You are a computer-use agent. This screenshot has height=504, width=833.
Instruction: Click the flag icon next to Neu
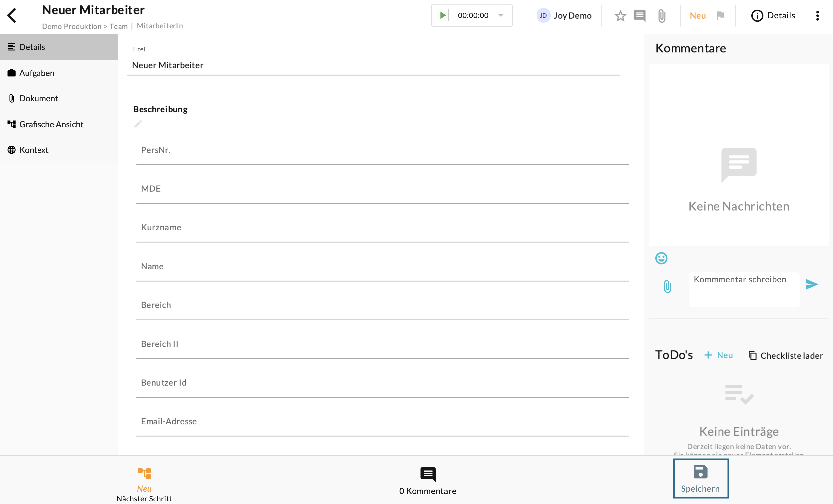click(720, 16)
